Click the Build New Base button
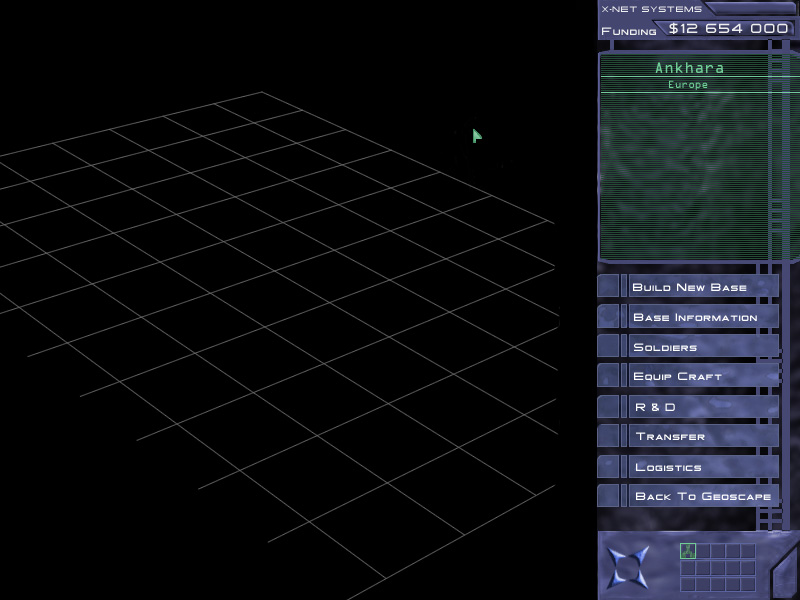 pos(689,287)
